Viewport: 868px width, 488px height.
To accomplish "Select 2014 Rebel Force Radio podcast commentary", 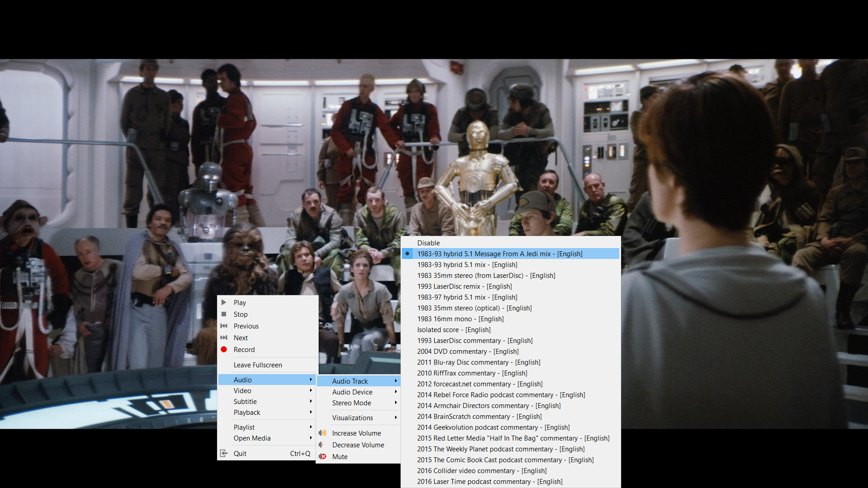I will click(510, 394).
